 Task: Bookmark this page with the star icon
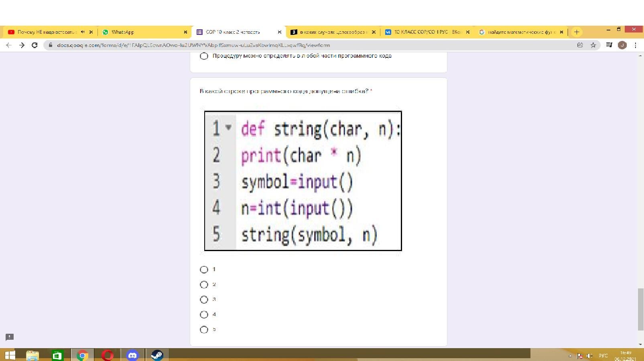coord(593,45)
